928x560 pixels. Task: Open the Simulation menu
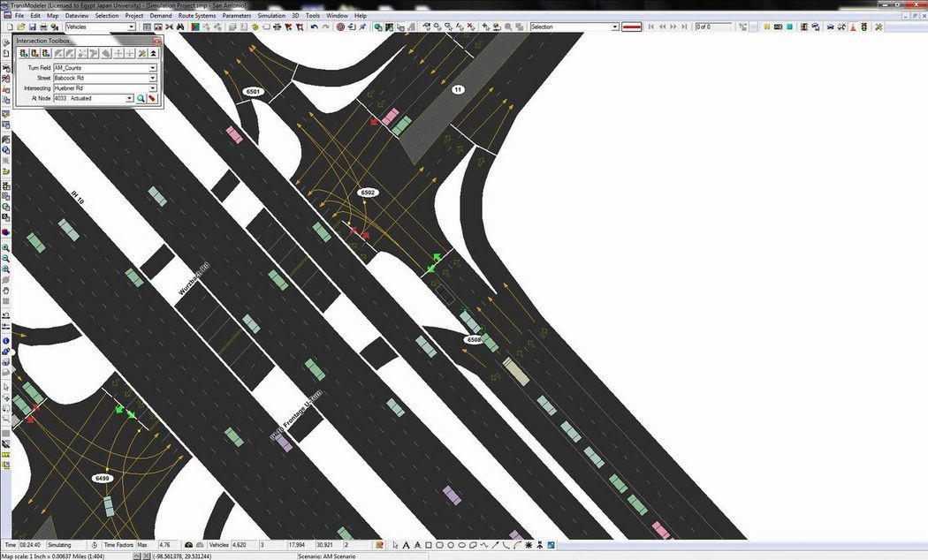[x=270, y=16]
